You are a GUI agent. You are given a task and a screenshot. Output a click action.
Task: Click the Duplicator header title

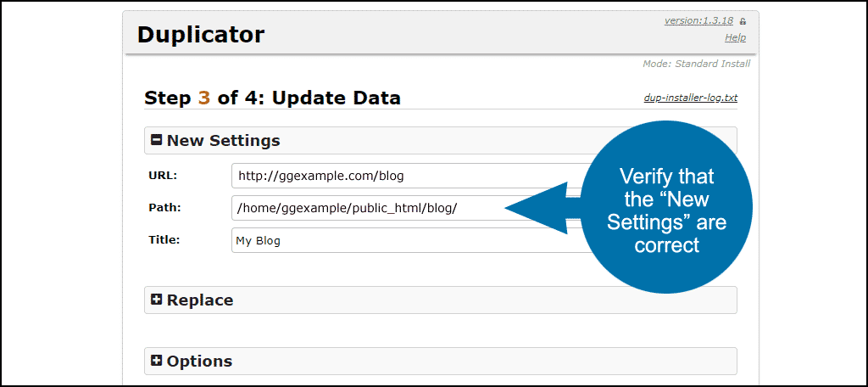[x=201, y=35]
